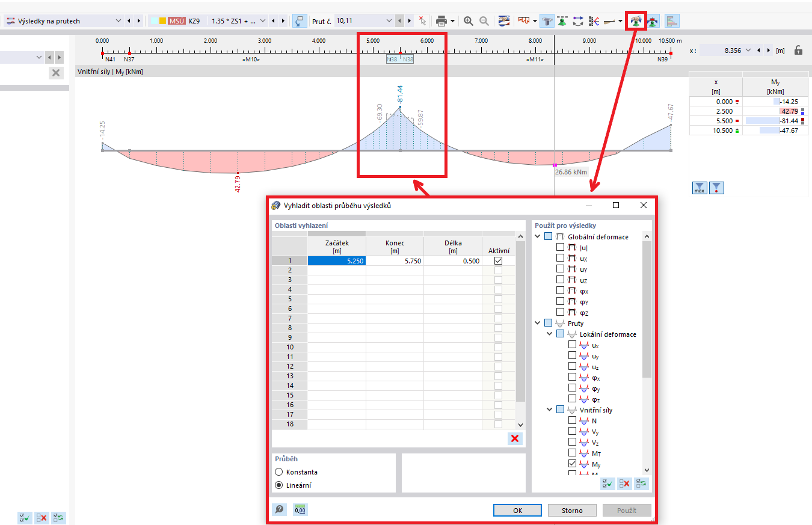Click the toolbar icon right of smoothing tool
Viewport: 812px width, 525px height.
(x=652, y=21)
